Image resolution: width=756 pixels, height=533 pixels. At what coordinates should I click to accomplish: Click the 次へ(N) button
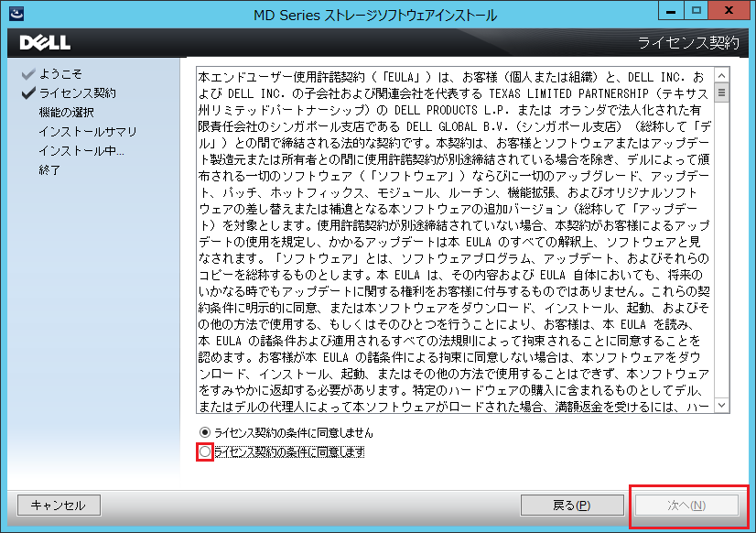[x=686, y=505]
